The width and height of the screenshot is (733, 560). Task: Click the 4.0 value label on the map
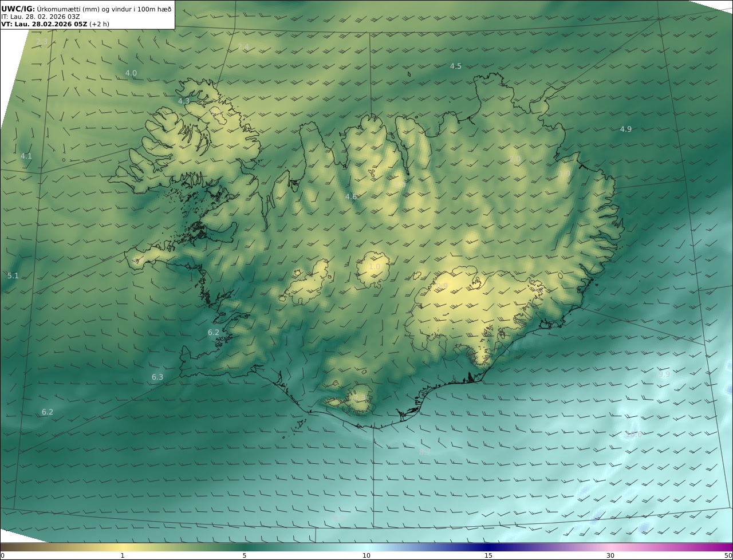[131, 73]
